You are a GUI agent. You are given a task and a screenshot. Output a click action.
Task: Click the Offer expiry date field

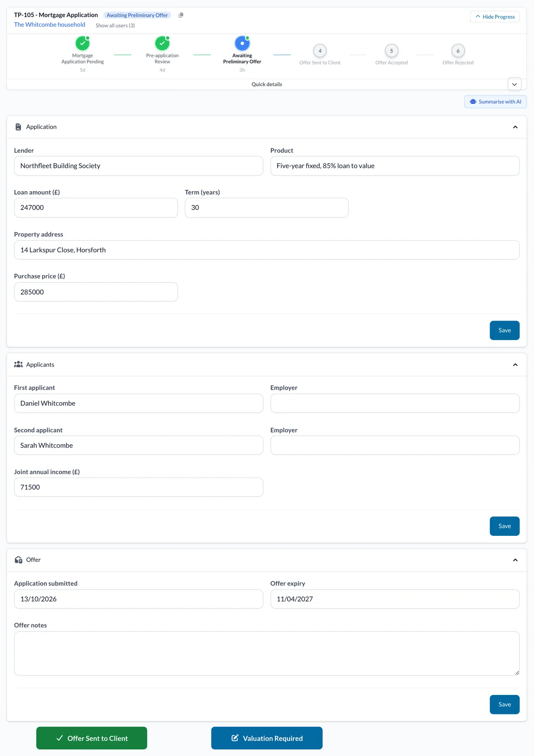coord(395,599)
